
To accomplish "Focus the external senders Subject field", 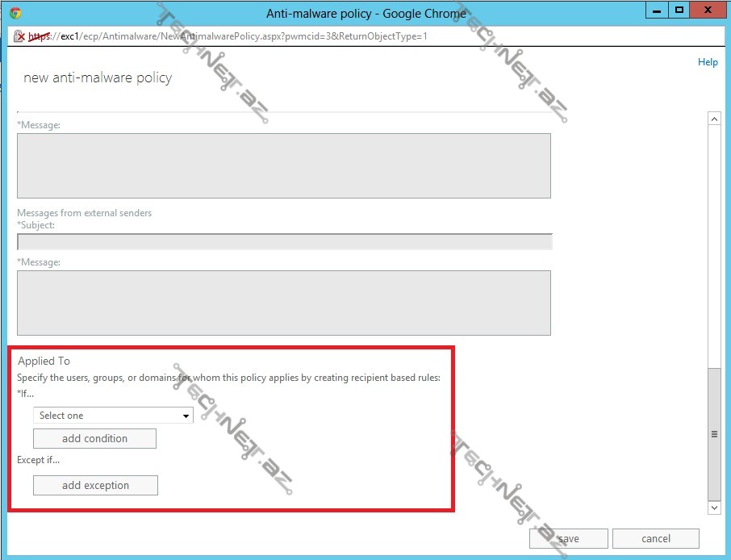I will pyautogui.click(x=284, y=241).
